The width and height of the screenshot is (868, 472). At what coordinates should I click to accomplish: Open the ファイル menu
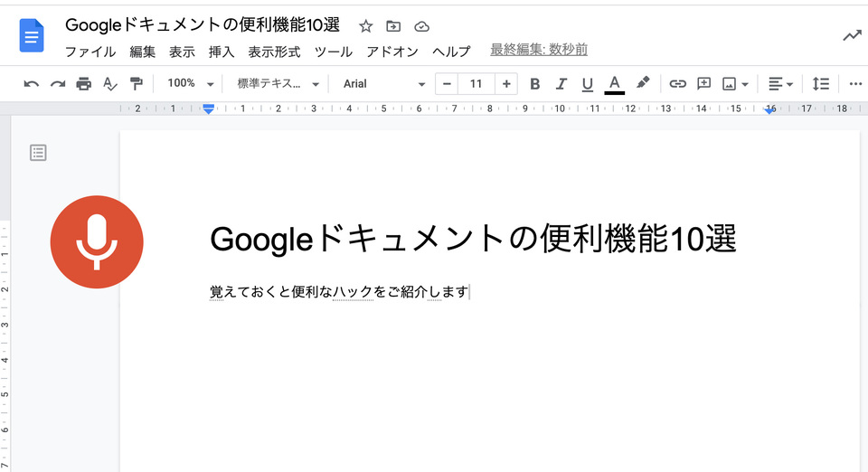[x=90, y=52]
